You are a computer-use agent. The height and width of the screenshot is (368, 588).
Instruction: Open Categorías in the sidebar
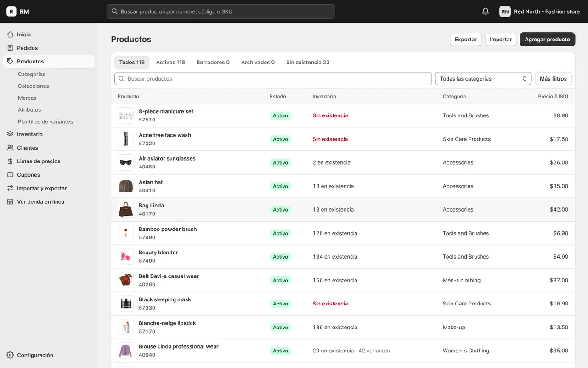pyautogui.click(x=32, y=74)
